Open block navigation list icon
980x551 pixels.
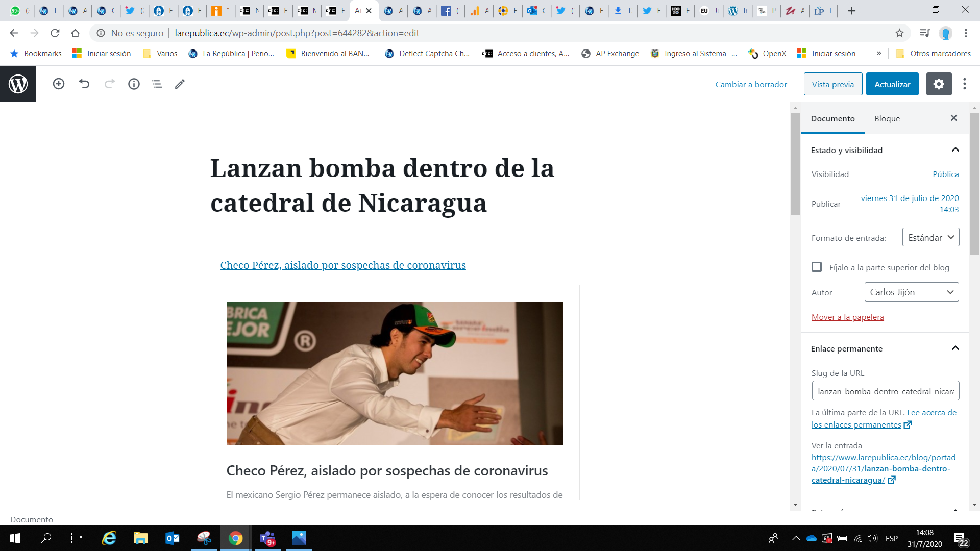(157, 84)
